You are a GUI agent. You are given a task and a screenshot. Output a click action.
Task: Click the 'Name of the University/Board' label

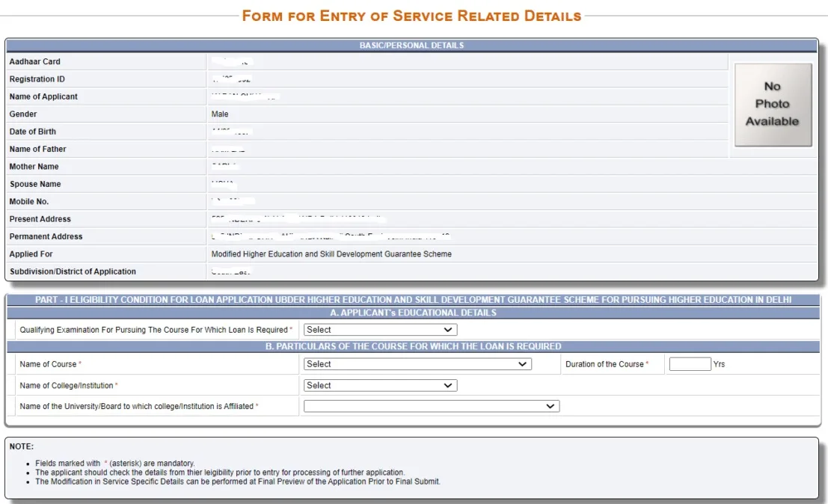click(x=137, y=406)
